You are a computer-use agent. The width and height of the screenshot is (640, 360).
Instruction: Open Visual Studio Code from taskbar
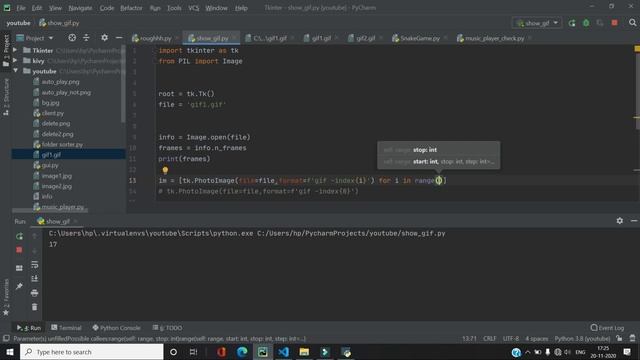tap(284, 352)
